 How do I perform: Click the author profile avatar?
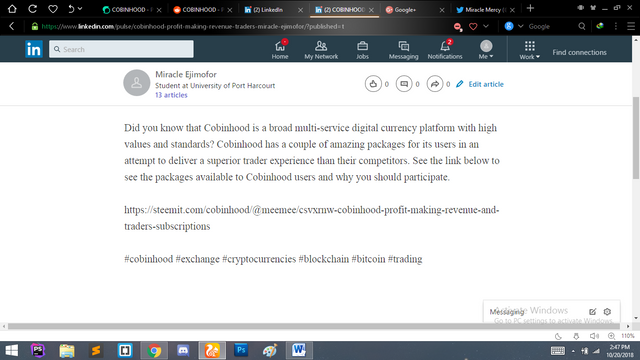(137, 82)
